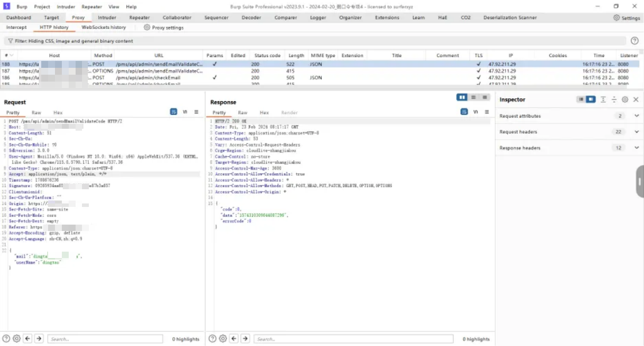Expand the Response headers section
This screenshot has width=644, height=346.
click(637, 148)
